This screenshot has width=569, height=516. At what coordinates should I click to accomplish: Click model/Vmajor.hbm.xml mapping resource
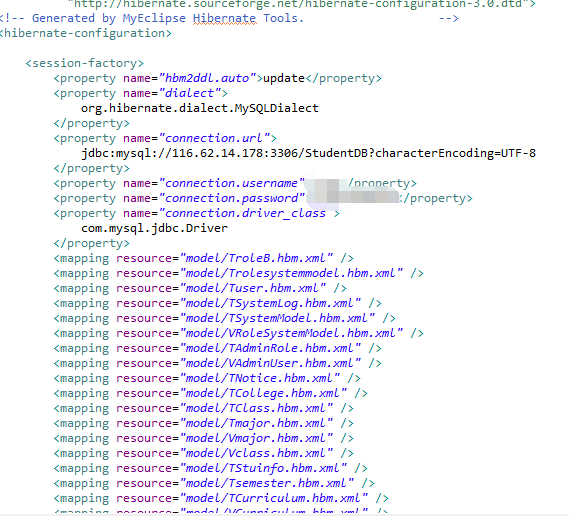(x=256, y=438)
